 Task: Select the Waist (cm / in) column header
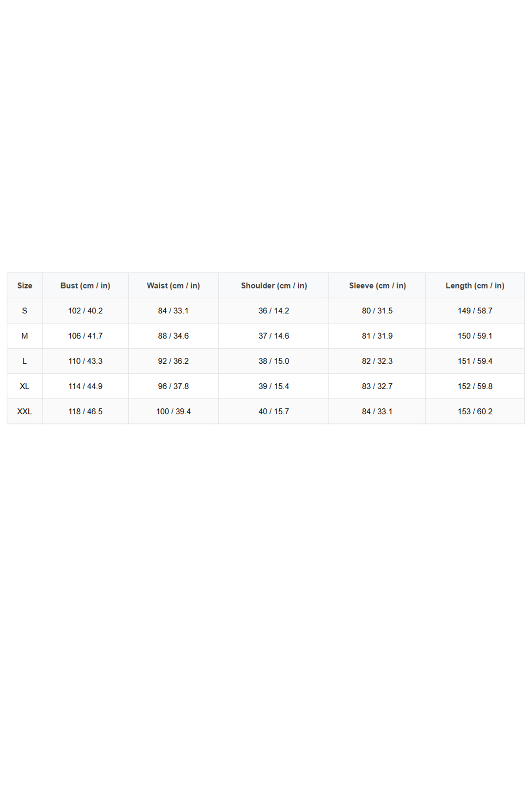[x=173, y=286]
